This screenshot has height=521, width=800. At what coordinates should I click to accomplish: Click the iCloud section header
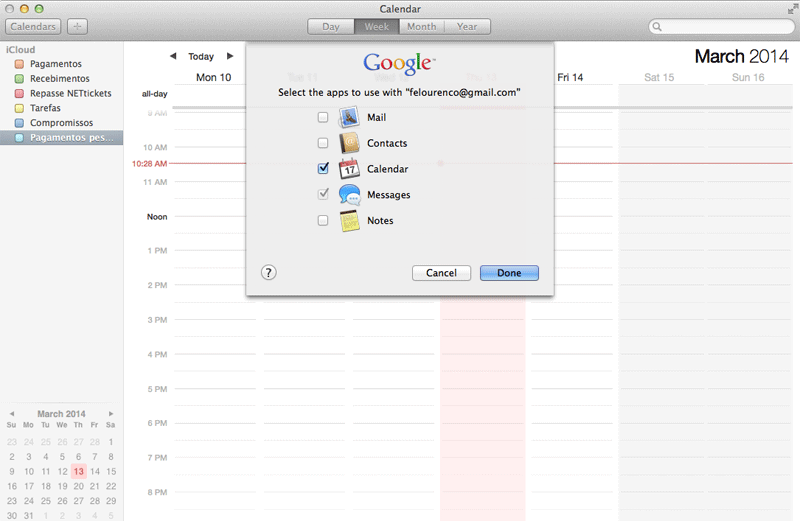pyautogui.click(x=20, y=49)
